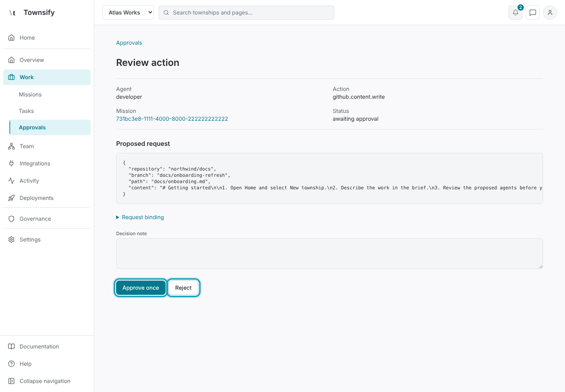Click the awaiting approval status text
This screenshot has width=565, height=392.
point(355,119)
